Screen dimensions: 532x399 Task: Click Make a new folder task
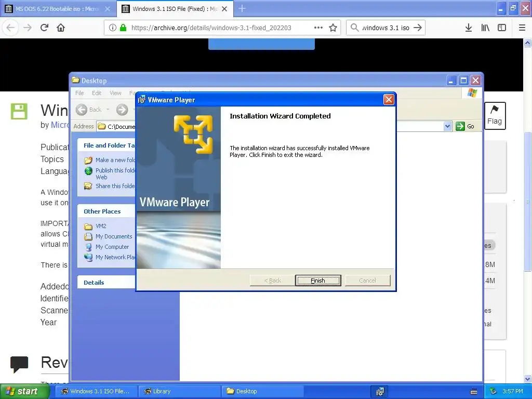point(110,160)
